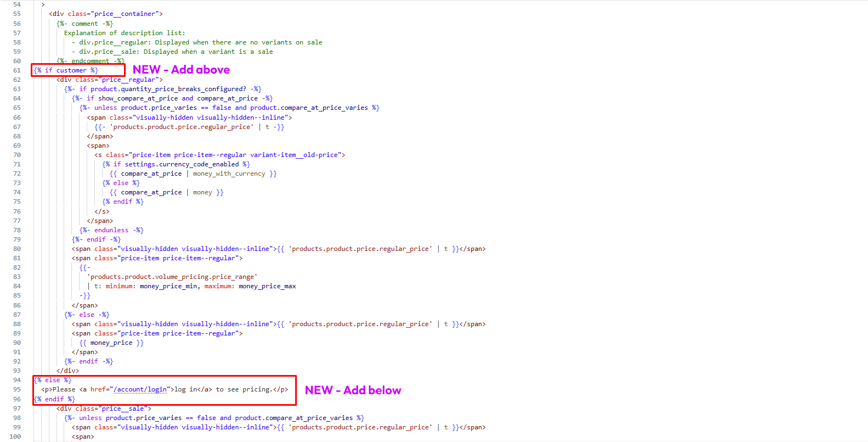The width and height of the screenshot is (868, 442).
Task: Click '{% endif %}' on line 75
Action: tap(123, 202)
